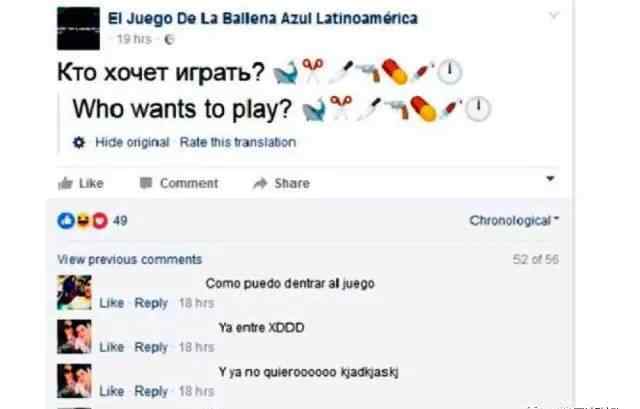This screenshot has height=409, width=640.
Task: Click View previous comments
Action: click(129, 260)
